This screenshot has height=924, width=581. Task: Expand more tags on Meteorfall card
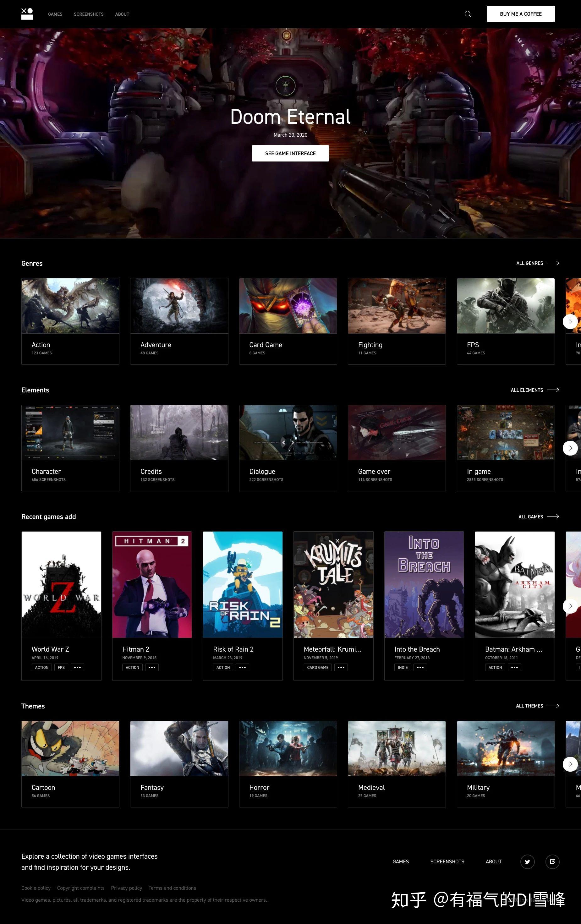point(341,667)
